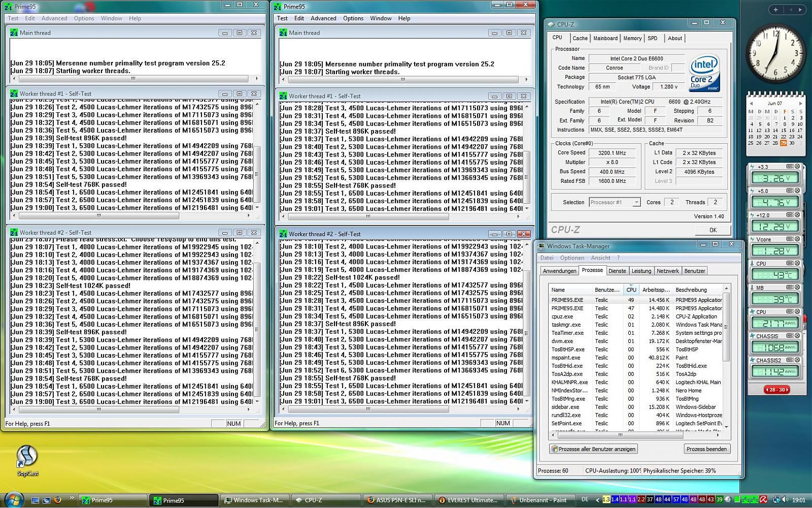
Task: Open Options menu in right Prime95 window
Action: pos(353,18)
